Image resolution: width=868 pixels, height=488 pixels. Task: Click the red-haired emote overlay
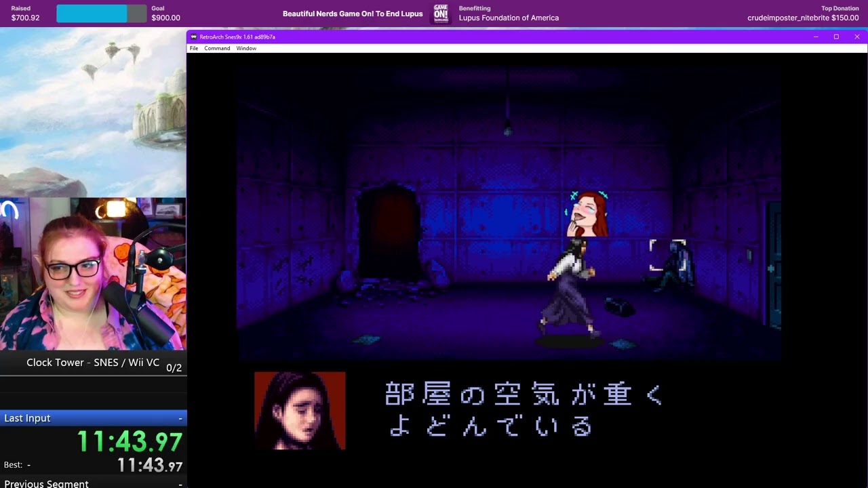tap(587, 214)
